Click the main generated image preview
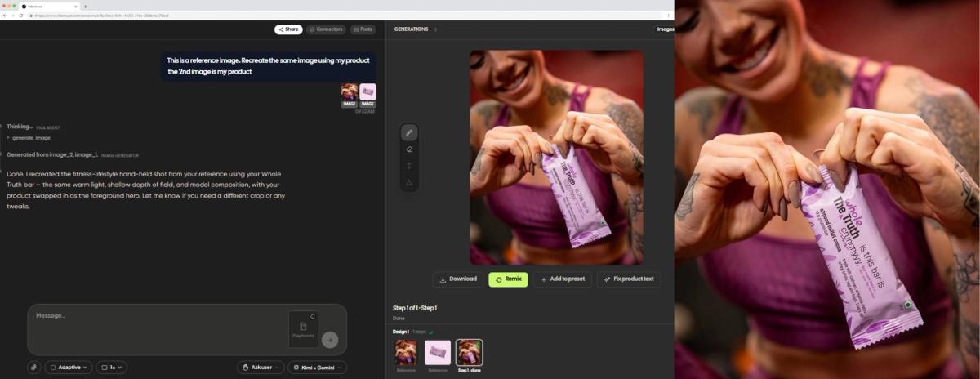The width and height of the screenshot is (980, 379). (557, 158)
